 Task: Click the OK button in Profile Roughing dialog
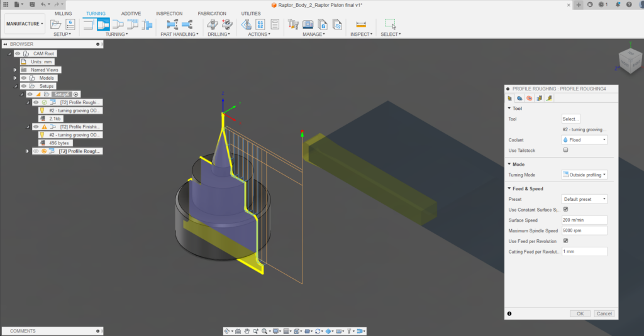click(x=580, y=313)
